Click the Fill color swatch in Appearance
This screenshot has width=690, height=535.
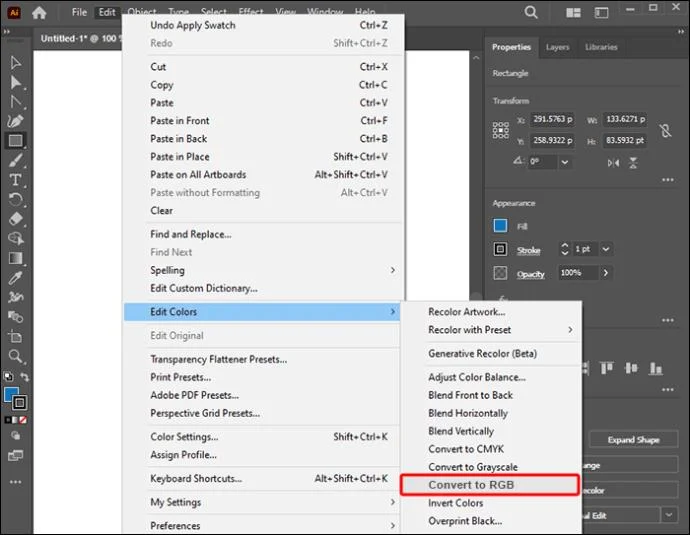500,226
